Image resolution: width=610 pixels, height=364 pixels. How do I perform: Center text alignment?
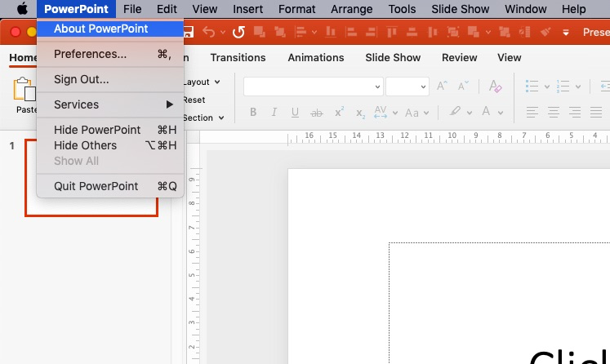(553, 112)
